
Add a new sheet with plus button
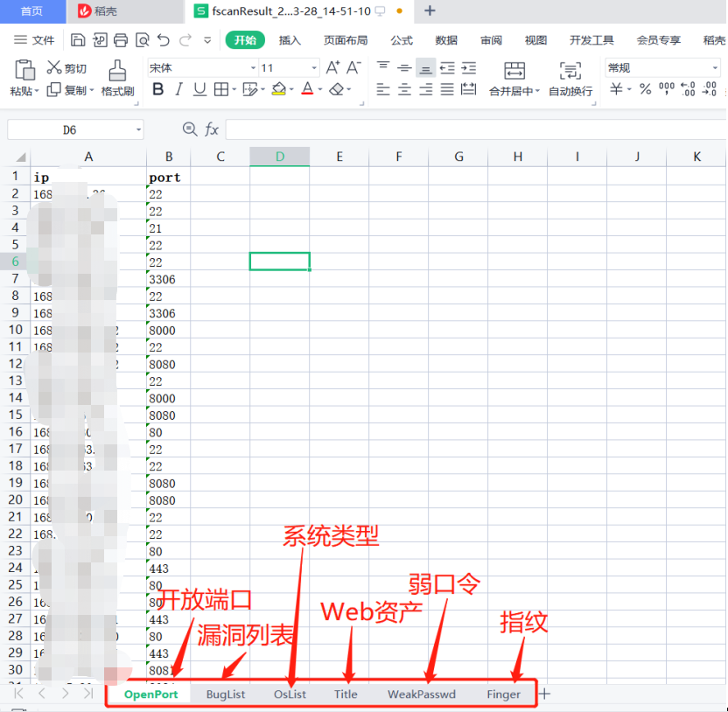tap(545, 694)
